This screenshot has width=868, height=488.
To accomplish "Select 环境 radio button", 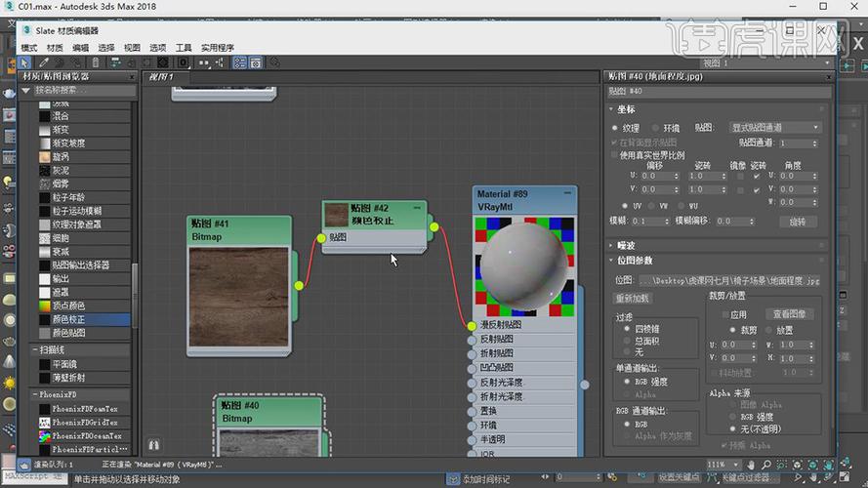I will coord(655,128).
